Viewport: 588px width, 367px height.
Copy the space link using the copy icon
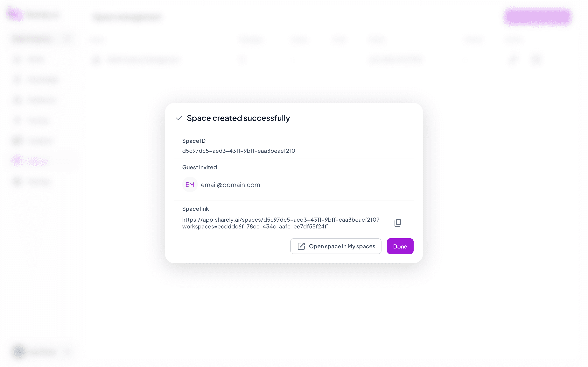(x=398, y=223)
